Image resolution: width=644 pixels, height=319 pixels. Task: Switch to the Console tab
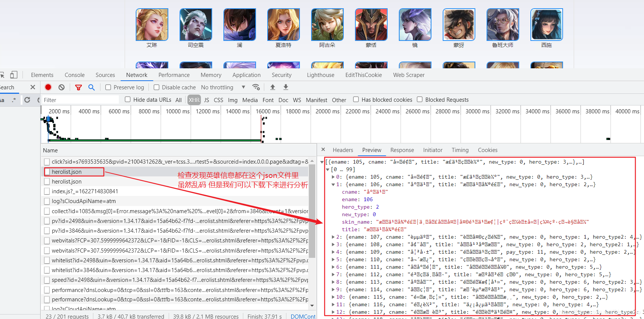pyautogui.click(x=75, y=75)
